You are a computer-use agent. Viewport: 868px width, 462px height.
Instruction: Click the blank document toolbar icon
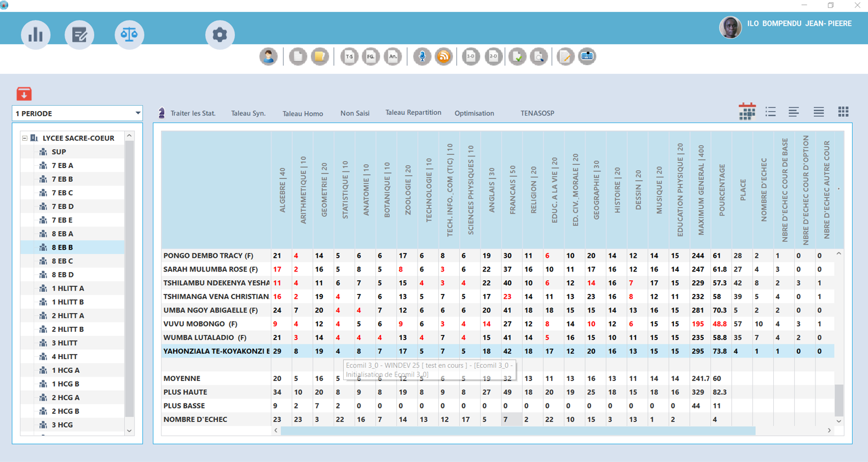point(298,56)
